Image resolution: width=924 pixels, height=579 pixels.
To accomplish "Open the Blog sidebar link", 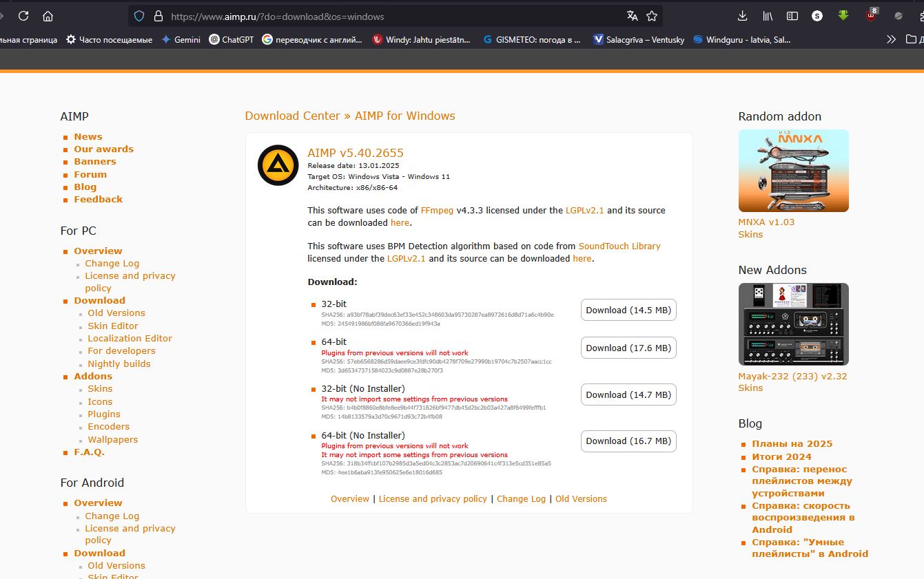I will coord(85,187).
